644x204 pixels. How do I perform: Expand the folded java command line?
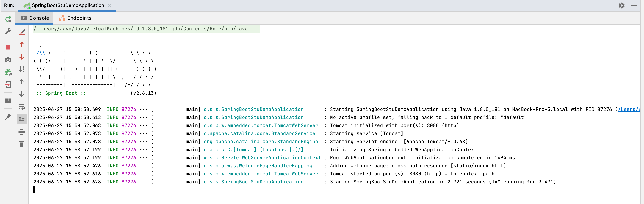[255, 29]
